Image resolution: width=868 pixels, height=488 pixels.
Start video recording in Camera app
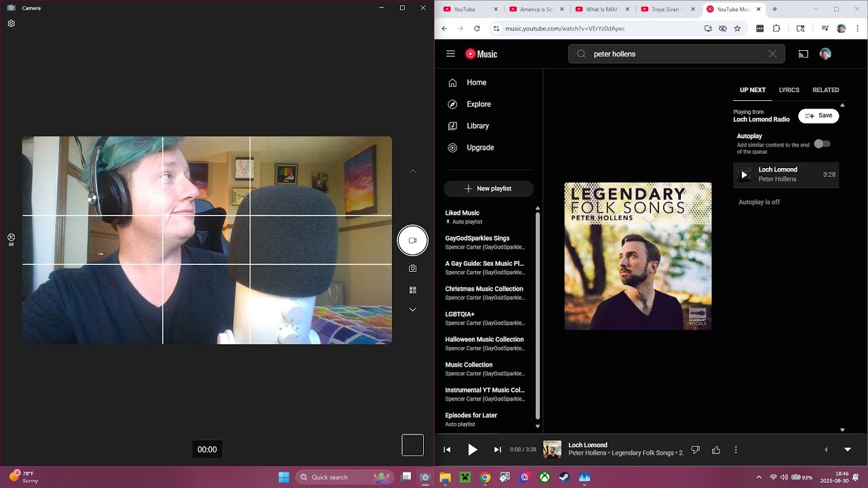point(412,241)
